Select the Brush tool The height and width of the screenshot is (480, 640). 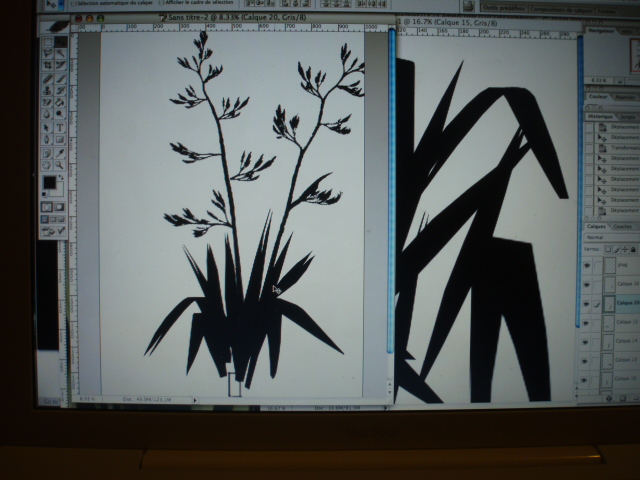coord(60,78)
